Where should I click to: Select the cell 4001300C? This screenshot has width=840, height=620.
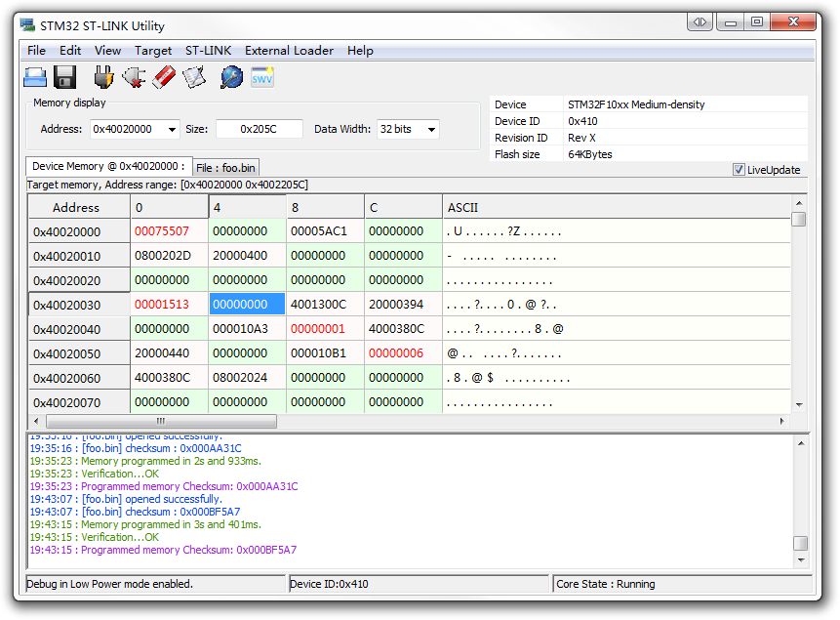[325, 305]
